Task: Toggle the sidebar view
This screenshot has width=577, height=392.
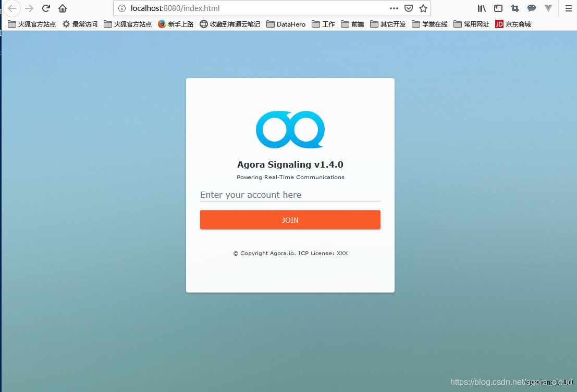Action: pyautogui.click(x=498, y=8)
